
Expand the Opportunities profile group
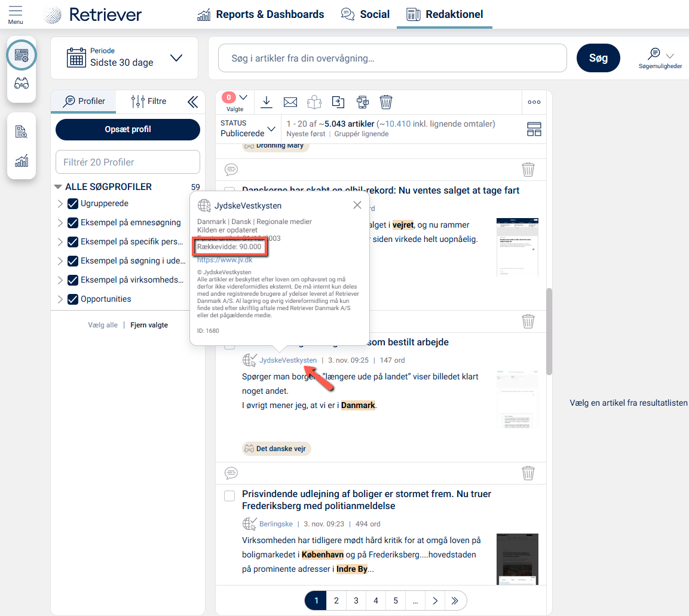coord(60,299)
